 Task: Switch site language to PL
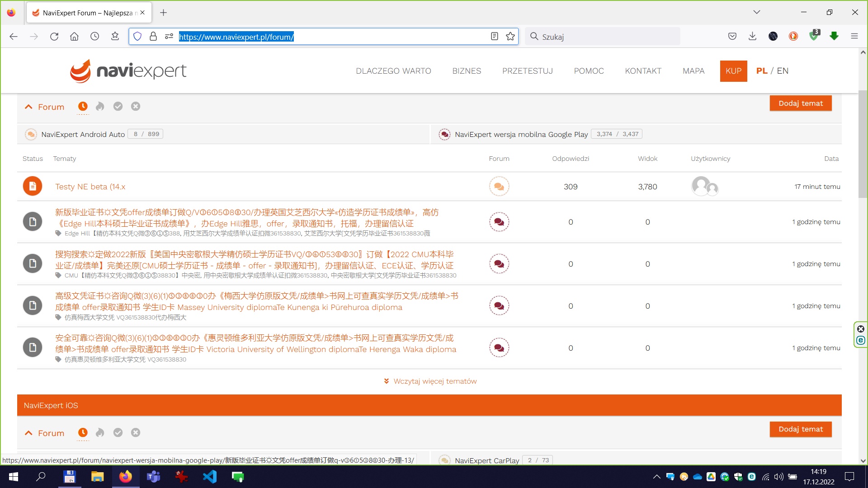tap(762, 71)
